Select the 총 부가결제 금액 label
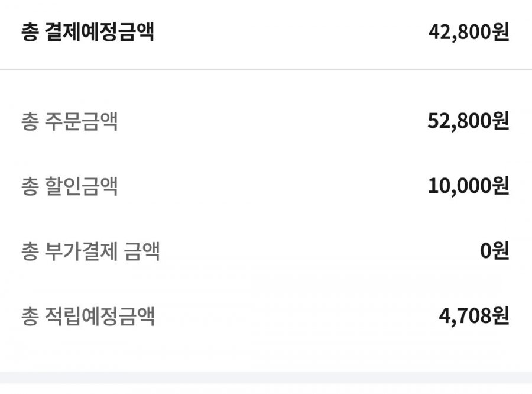Screen dimensions: 532x394 click(x=90, y=251)
